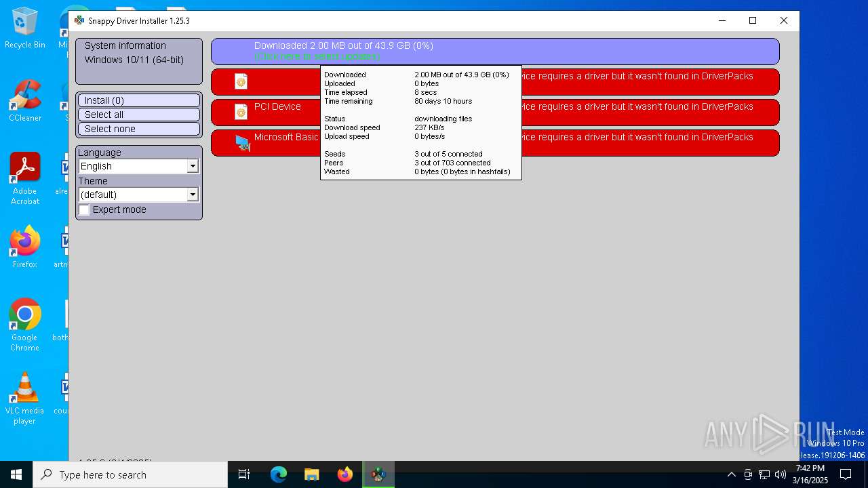Open the Theme dropdown showing (default)
This screenshot has width=868, height=488.
[x=138, y=195]
